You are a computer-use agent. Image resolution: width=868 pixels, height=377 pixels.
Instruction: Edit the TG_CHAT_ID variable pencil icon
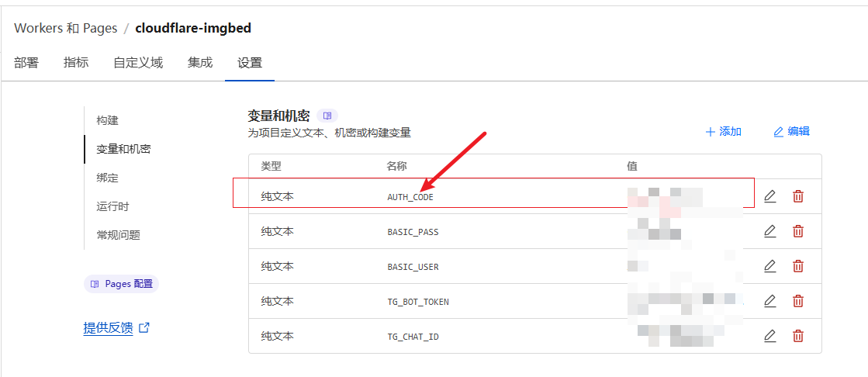coord(769,336)
